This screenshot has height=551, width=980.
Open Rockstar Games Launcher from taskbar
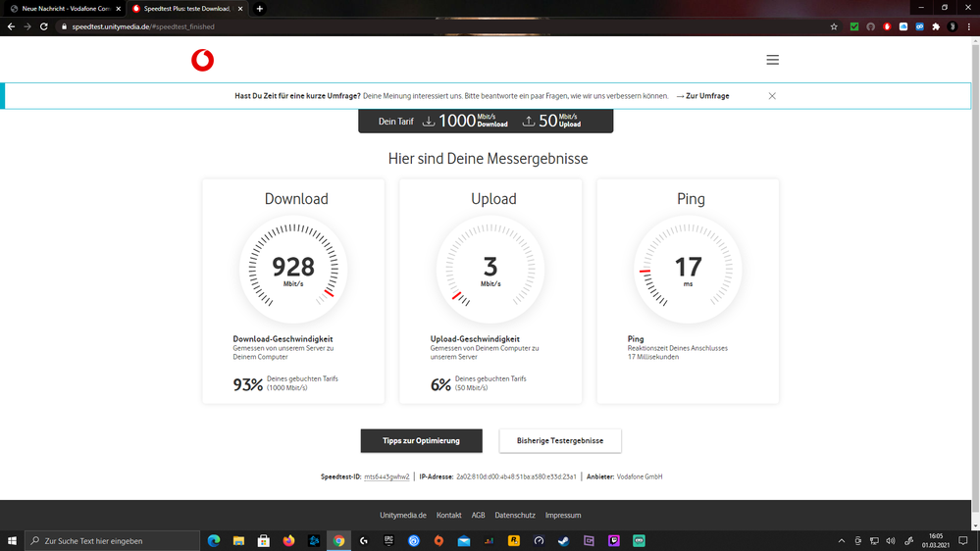[514, 541]
